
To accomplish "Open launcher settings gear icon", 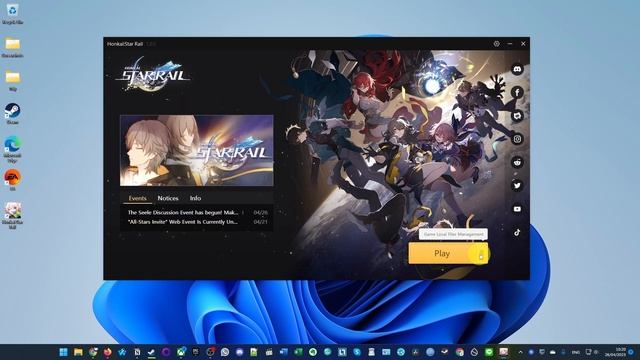I will click(496, 44).
